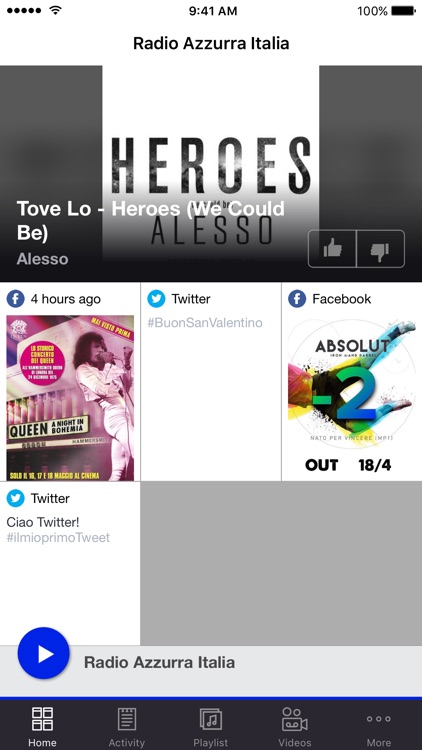Tap the Tove Lo - Heroes song title
This screenshot has width=422, height=750.
[x=151, y=221]
